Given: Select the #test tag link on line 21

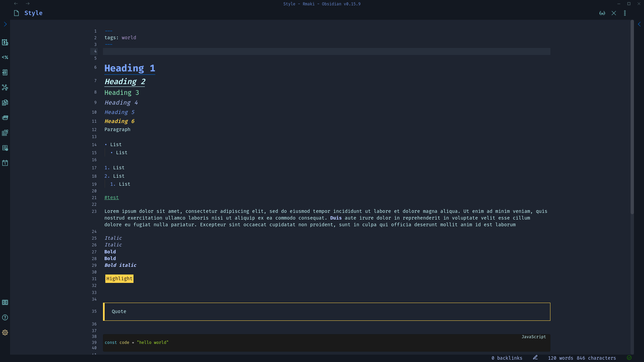Looking at the screenshot, I should [x=111, y=197].
